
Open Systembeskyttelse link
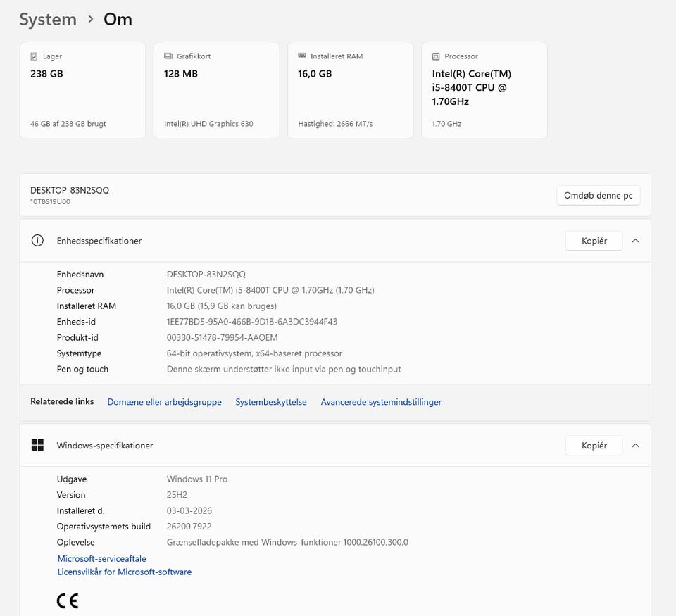click(x=271, y=402)
